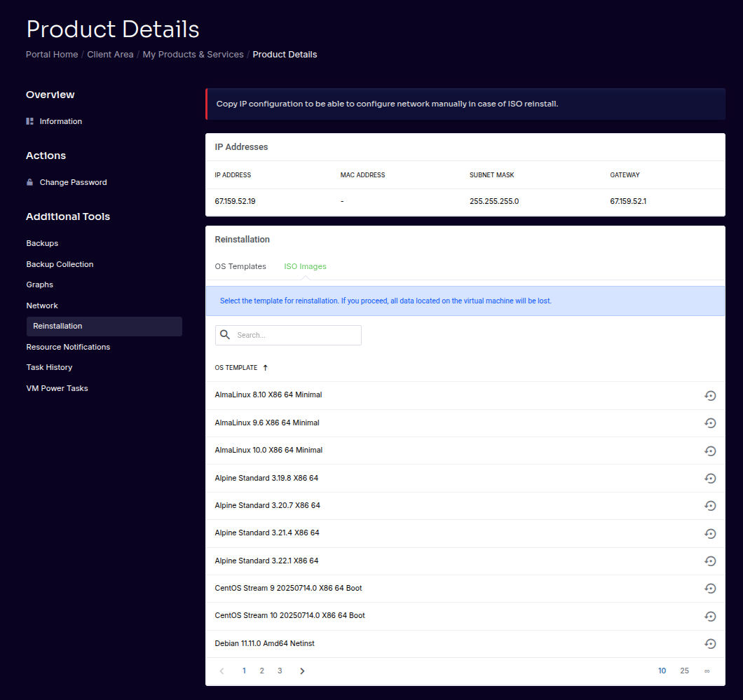Viewport: 743px width, 700px height.
Task: Click the reinstall icon for CentOS Stream 10
Action: pos(710,616)
